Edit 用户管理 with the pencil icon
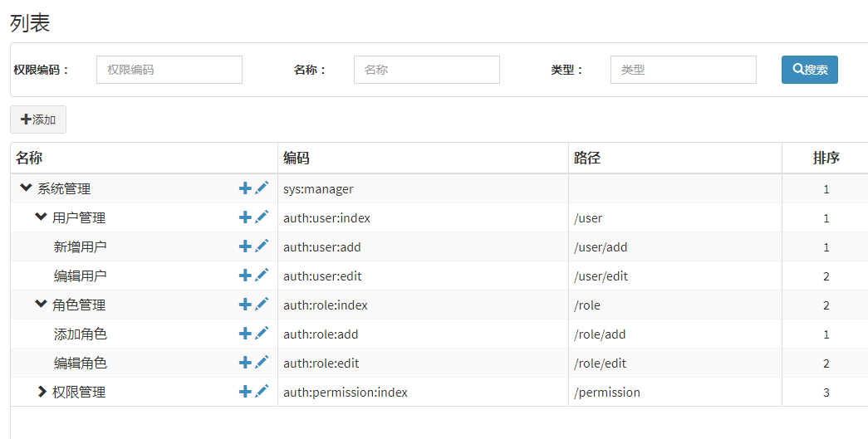The image size is (868, 439). click(x=262, y=217)
